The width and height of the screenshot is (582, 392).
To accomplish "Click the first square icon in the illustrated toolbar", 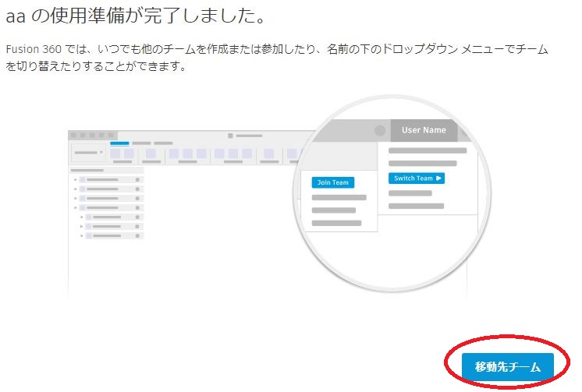I will point(116,154).
